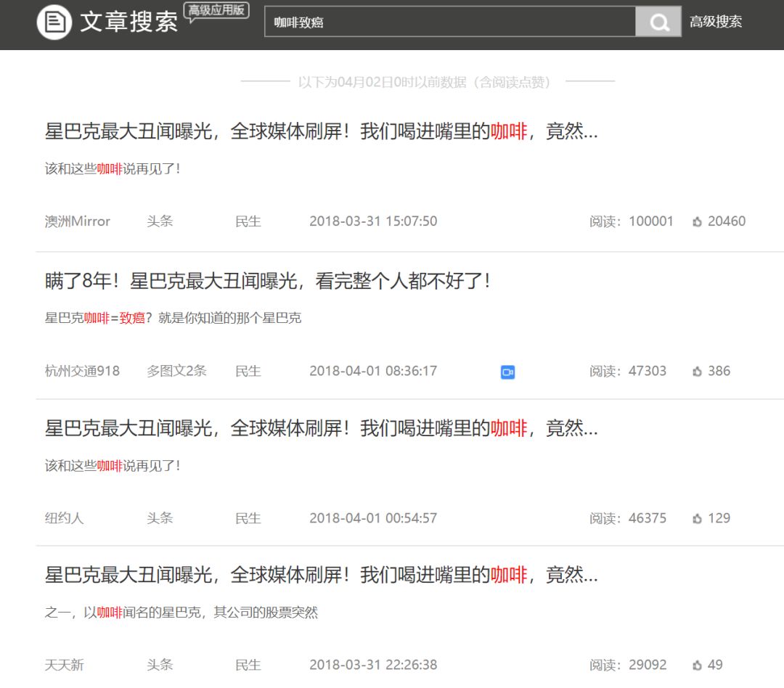Click the magnifying glass search button
This screenshot has height=688, width=784.
(658, 22)
